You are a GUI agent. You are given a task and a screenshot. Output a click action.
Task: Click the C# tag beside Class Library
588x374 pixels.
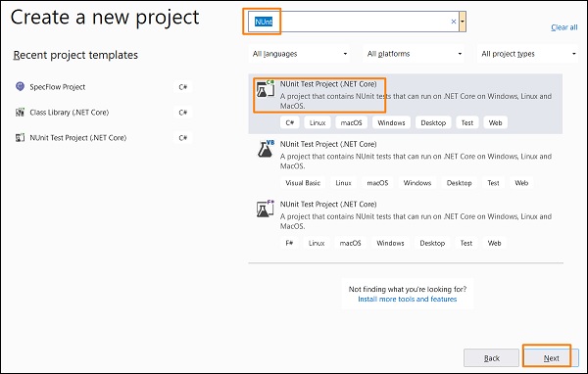(x=183, y=113)
